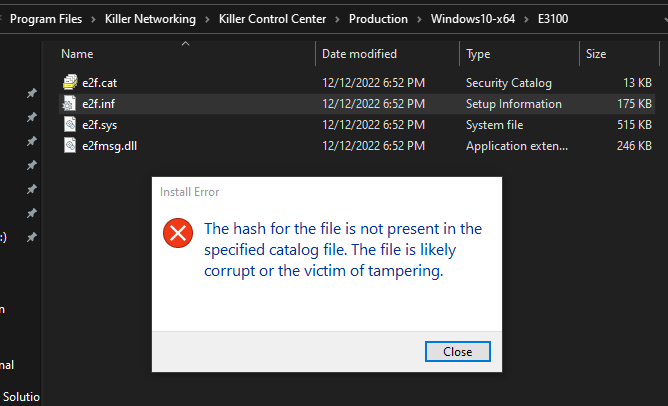Screen dimensions: 668x406
Task: Expand breadcrumb arrow after Production
Action: click(419, 19)
